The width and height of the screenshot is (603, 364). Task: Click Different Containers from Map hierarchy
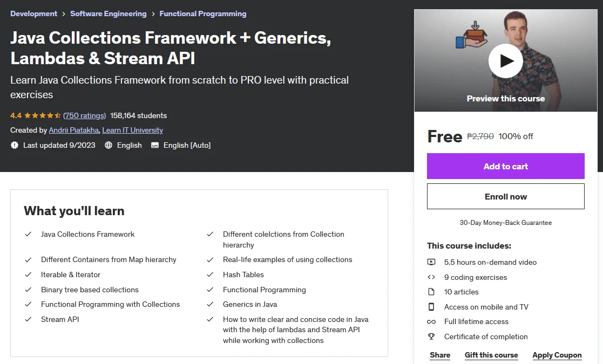click(x=109, y=259)
